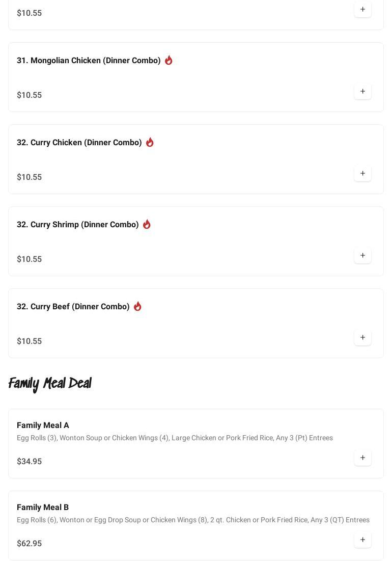Add Curry Beef Dinner Combo to cart
392x561 pixels.
(x=362, y=338)
